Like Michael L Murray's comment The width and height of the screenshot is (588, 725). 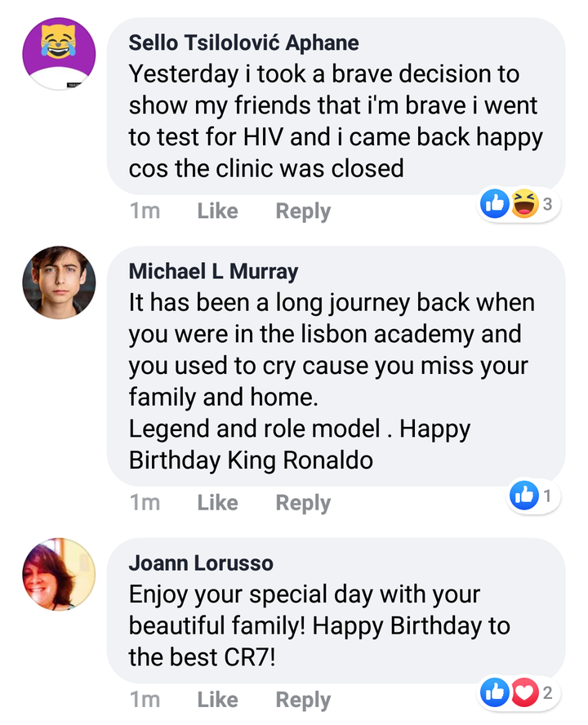point(217,503)
